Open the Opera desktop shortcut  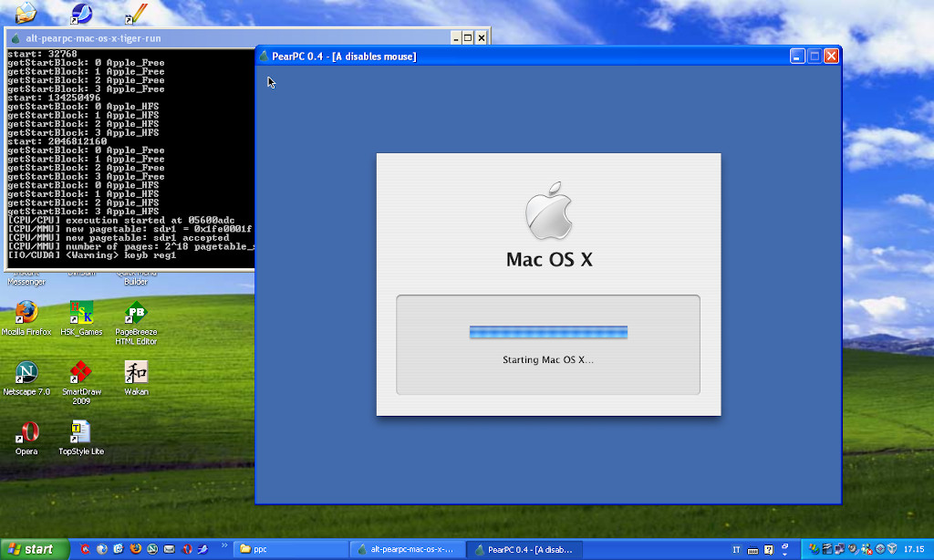(x=26, y=438)
